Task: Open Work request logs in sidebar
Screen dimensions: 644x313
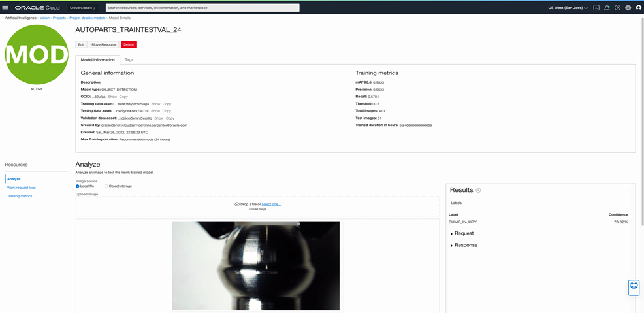Action: click(x=22, y=188)
